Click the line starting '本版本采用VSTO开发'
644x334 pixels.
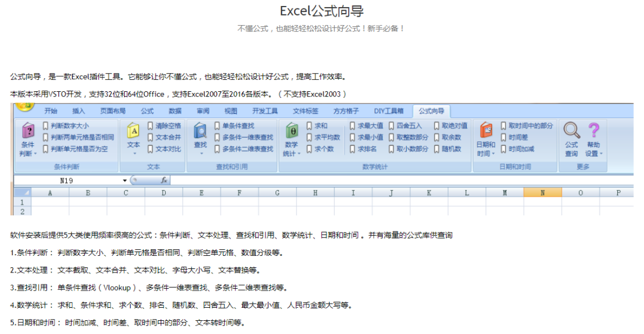coord(179,94)
